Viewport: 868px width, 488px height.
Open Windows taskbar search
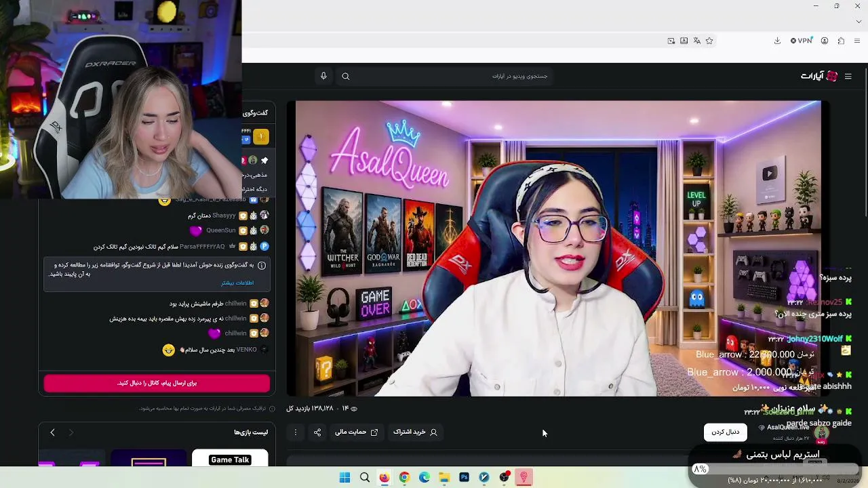(x=365, y=477)
